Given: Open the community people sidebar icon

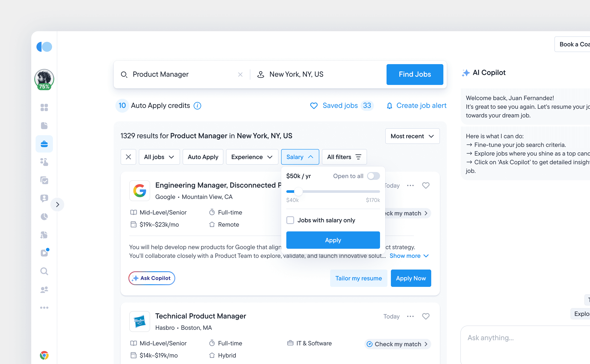Looking at the screenshot, I should pos(44,289).
